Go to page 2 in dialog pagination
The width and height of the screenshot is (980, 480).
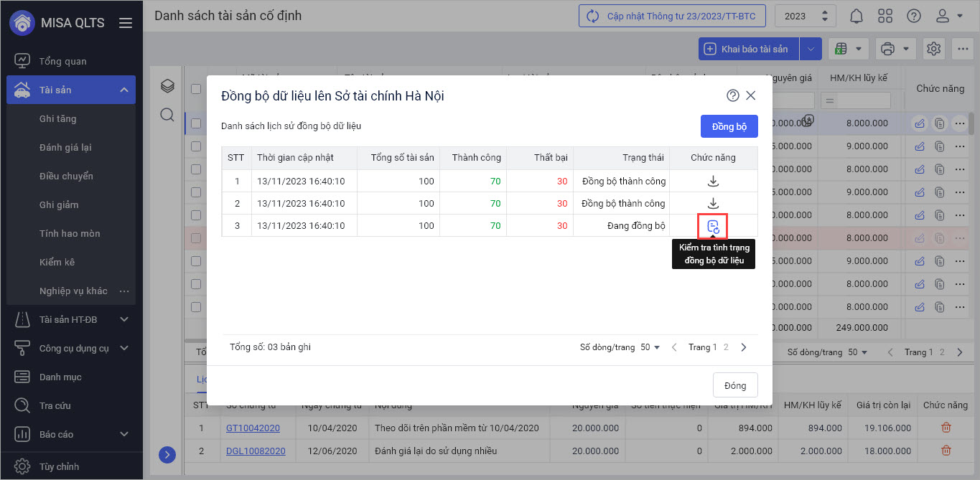tap(726, 347)
